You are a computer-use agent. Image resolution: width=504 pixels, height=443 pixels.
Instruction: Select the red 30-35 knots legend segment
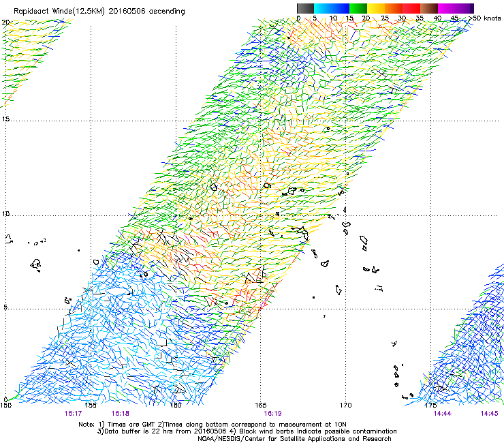[411, 8]
